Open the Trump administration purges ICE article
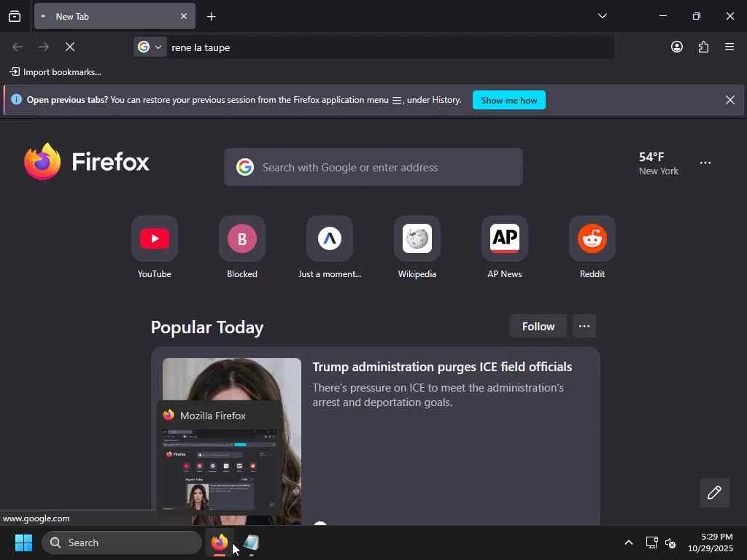747x560 pixels. 442,367
